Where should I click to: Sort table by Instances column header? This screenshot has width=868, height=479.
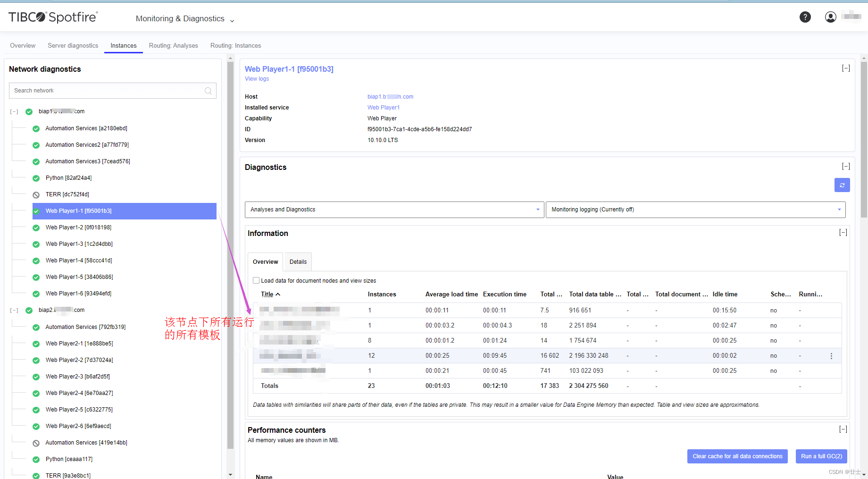pos(382,294)
